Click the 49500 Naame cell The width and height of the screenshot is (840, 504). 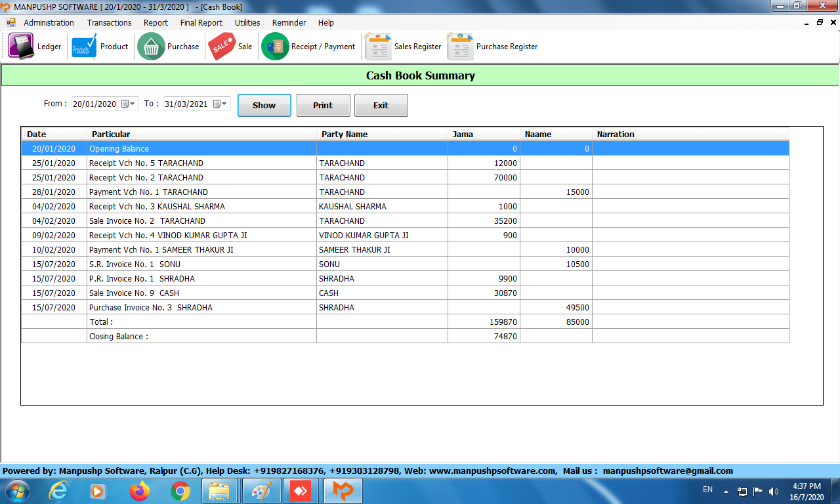click(x=556, y=307)
